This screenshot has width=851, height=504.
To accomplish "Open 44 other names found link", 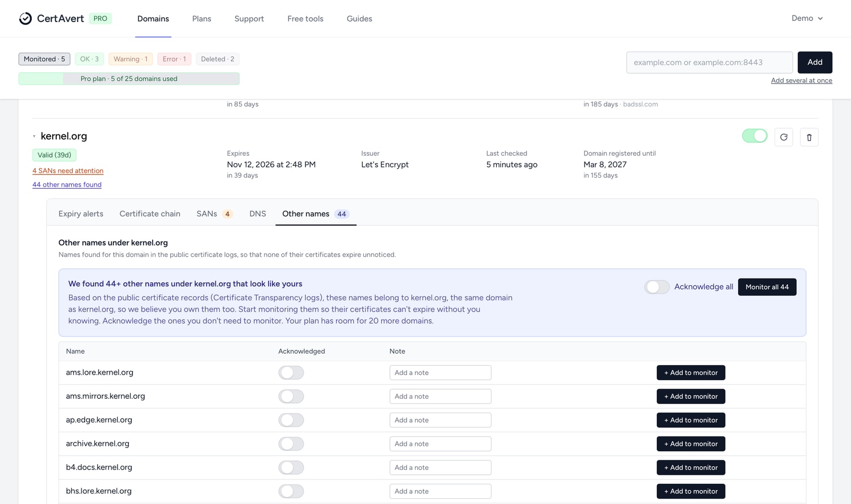I will click(67, 184).
